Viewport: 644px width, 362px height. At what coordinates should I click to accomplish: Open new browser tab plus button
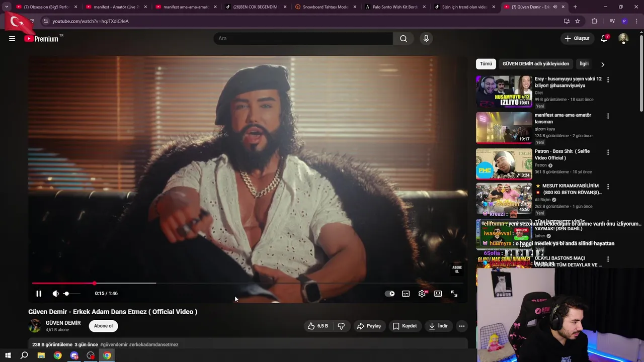click(575, 7)
